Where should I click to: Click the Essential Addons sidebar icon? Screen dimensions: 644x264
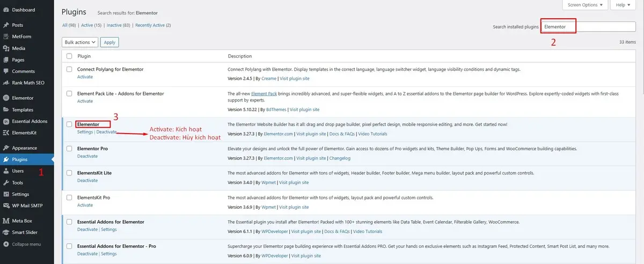(6, 121)
